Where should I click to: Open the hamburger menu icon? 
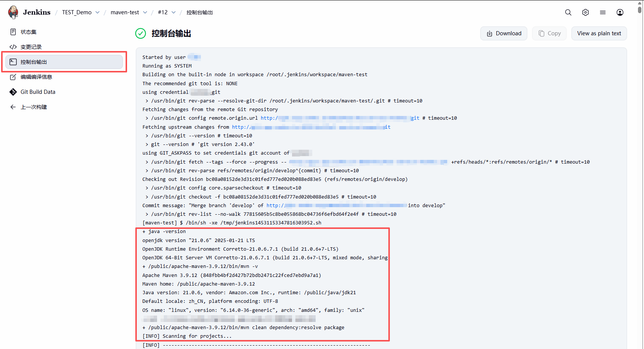tap(603, 12)
